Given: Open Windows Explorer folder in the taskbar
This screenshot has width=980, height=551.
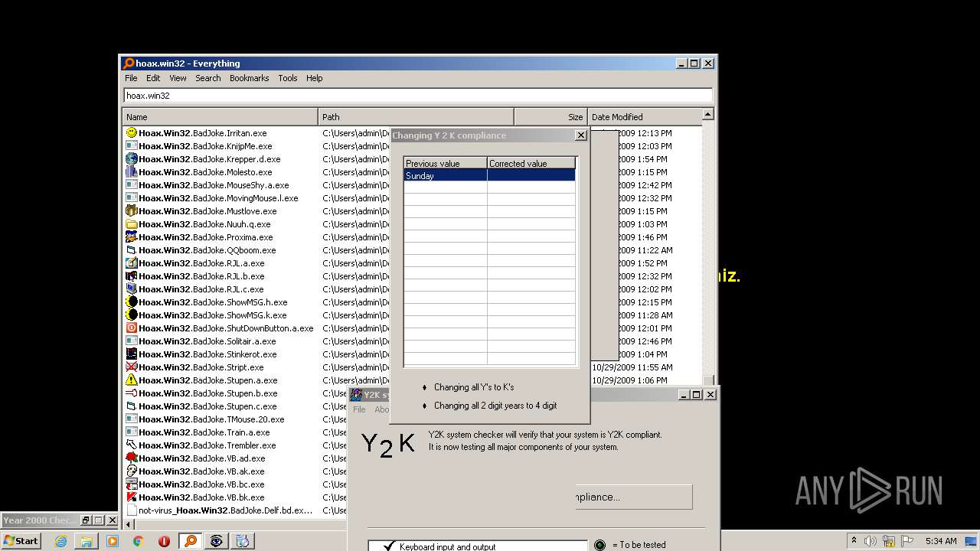Looking at the screenshot, I should pyautogui.click(x=87, y=541).
